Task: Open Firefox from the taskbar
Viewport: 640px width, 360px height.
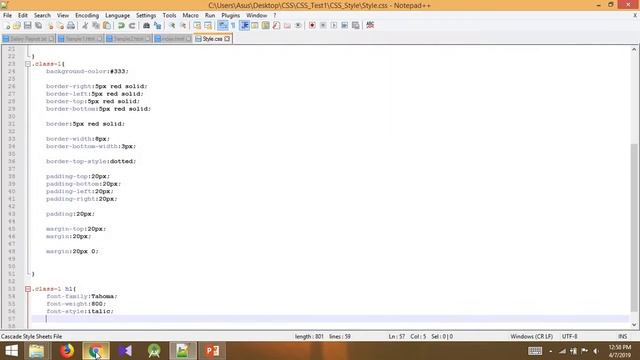Action: tap(67, 351)
